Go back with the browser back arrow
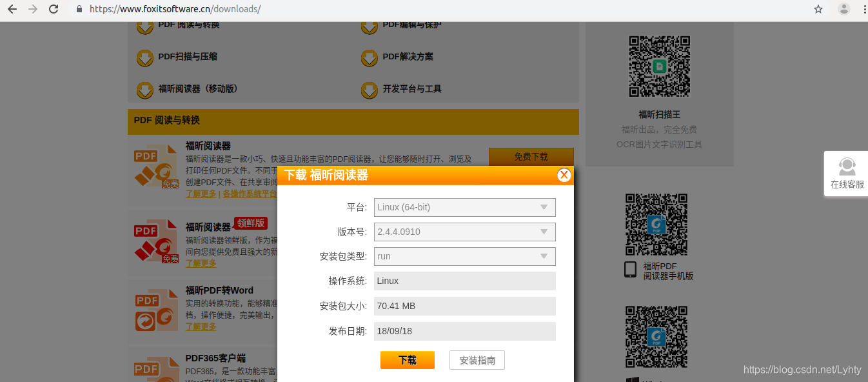The image size is (868, 382). pyautogui.click(x=12, y=9)
